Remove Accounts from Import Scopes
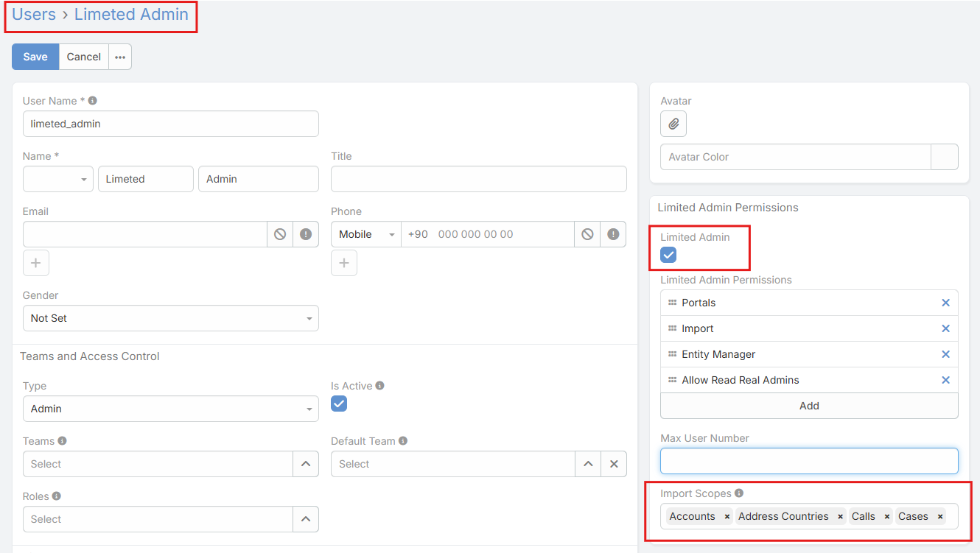The image size is (980, 553). [x=727, y=517]
